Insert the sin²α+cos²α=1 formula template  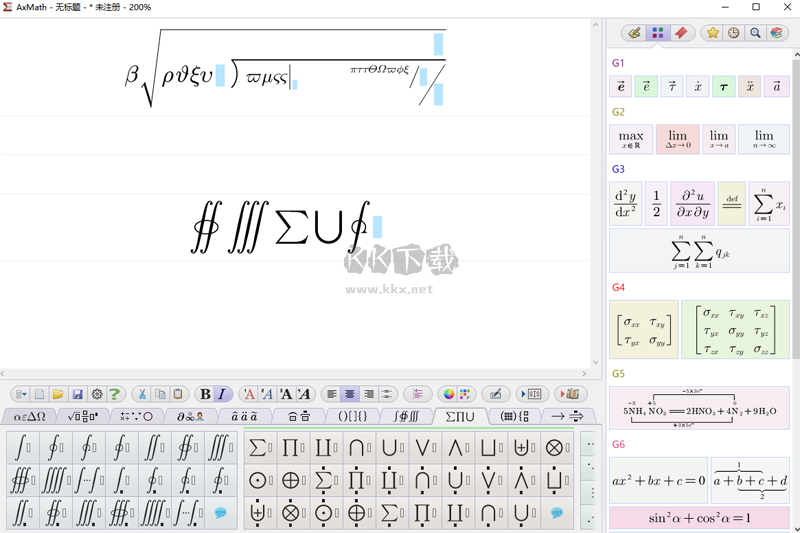pos(699,518)
